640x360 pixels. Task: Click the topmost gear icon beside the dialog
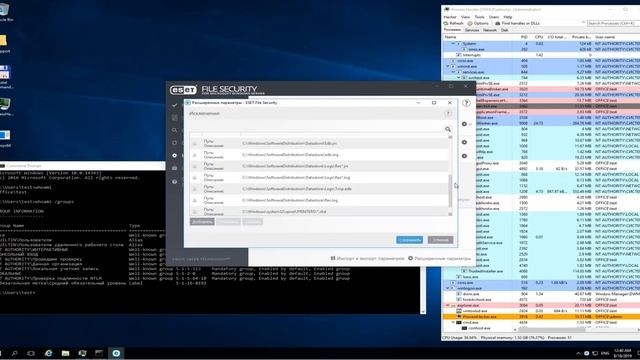464,124
